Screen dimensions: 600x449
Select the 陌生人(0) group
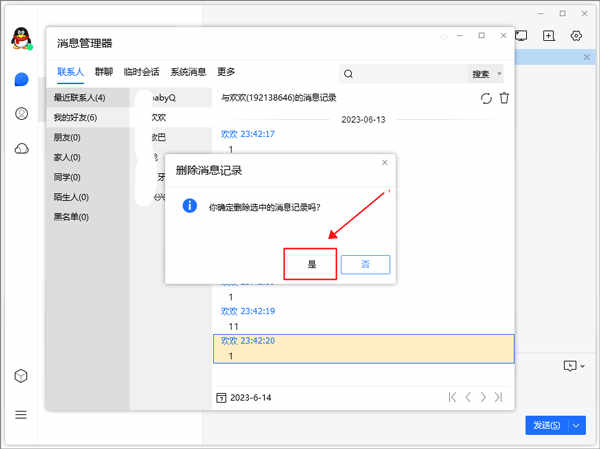(x=88, y=197)
